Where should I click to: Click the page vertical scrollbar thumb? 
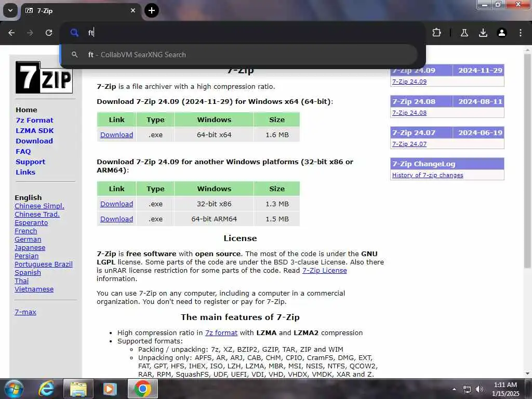527,161
